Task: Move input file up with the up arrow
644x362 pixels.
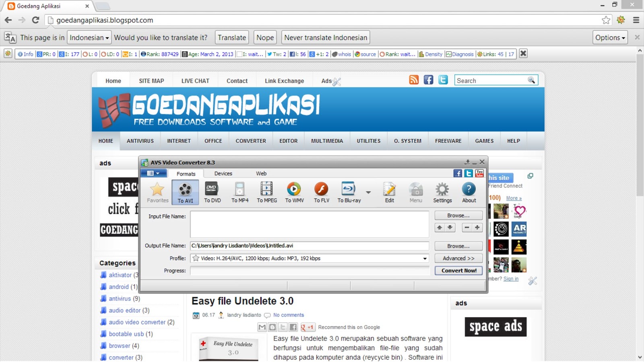Action: coord(440,228)
